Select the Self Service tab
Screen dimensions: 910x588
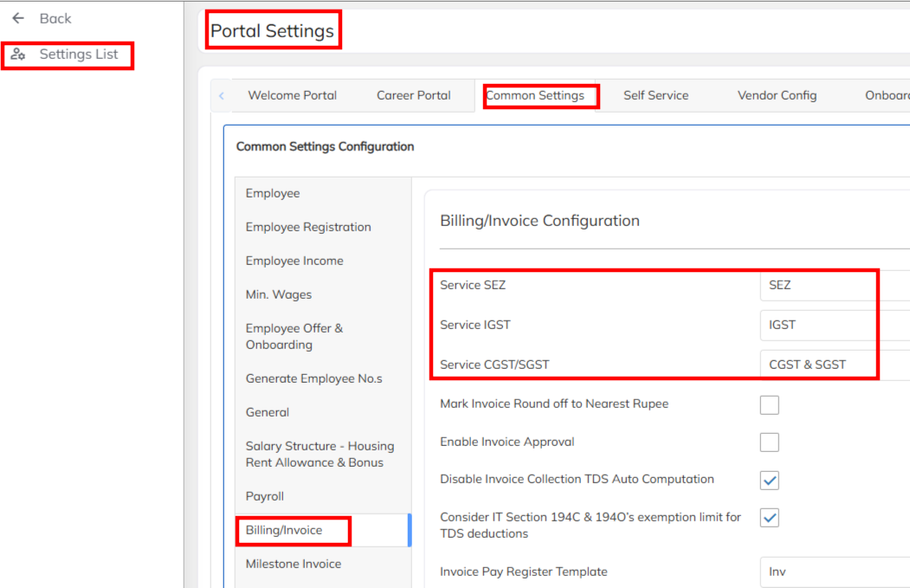655,95
